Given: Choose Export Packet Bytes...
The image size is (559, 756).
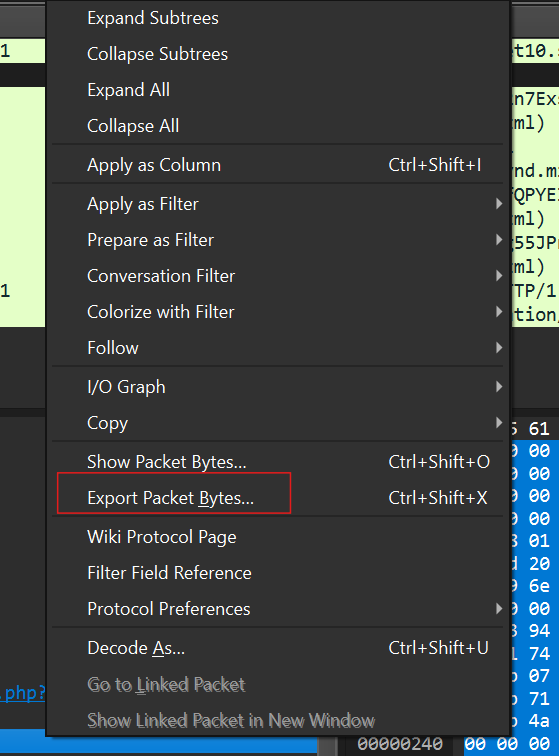Looking at the screenshot, I should tap(277, 498).
